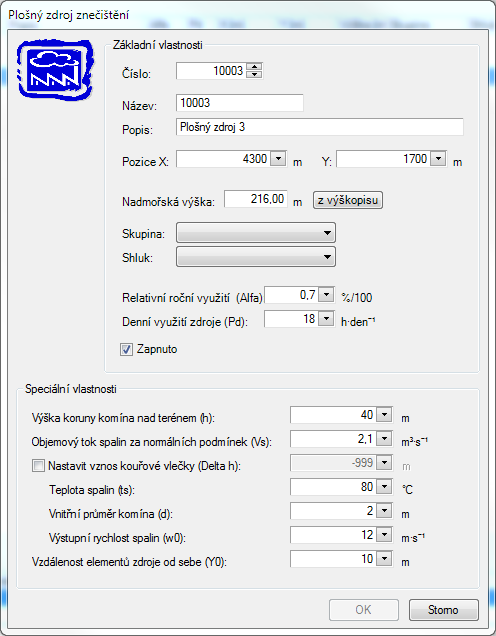Open Denní využití zdroje (Pd) dropdown arrow

326,318
